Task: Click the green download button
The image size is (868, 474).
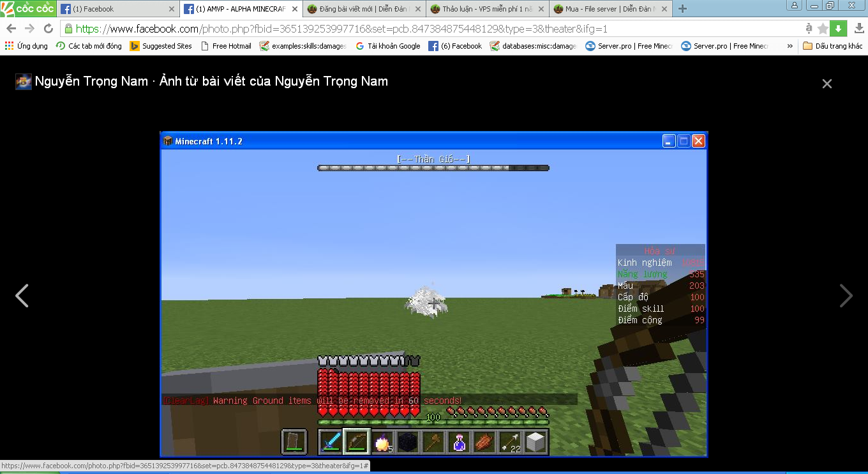Action: tap(838, 29)
